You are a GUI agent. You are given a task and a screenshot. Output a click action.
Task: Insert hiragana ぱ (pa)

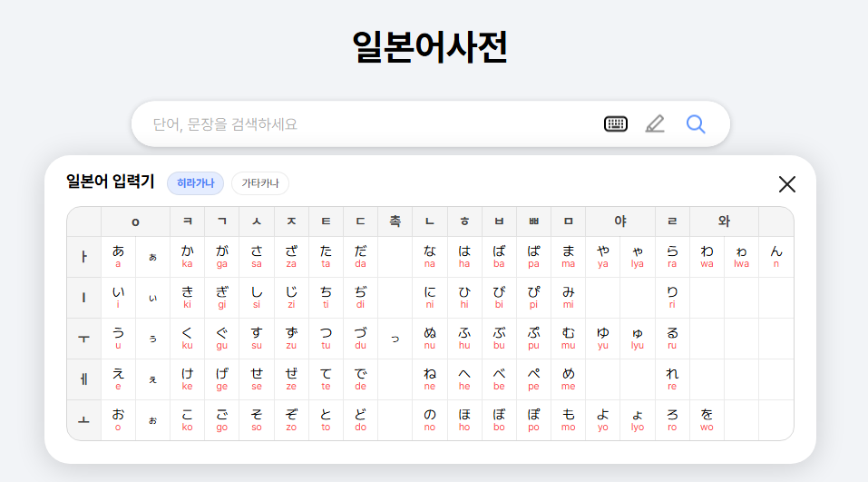(533, 257)
